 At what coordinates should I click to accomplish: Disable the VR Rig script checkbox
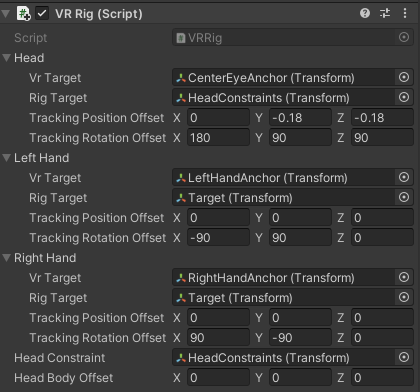pyautogui.click(x=42, y=14)
